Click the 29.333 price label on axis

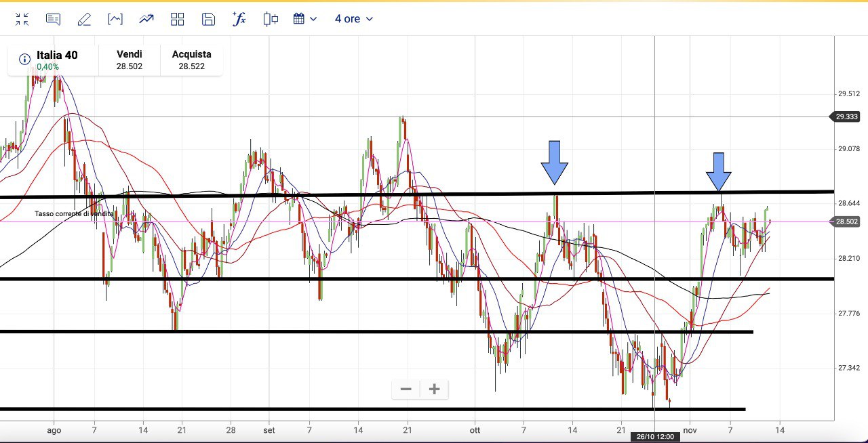click(x=846, y=117)
